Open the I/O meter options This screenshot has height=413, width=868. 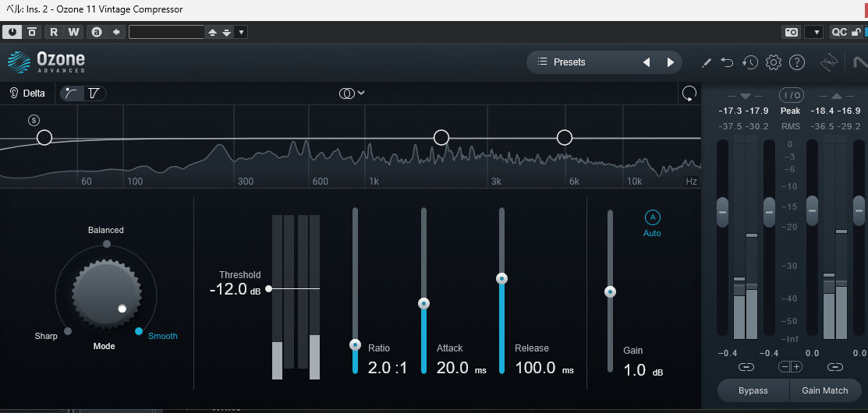click(x=791, y=96)
